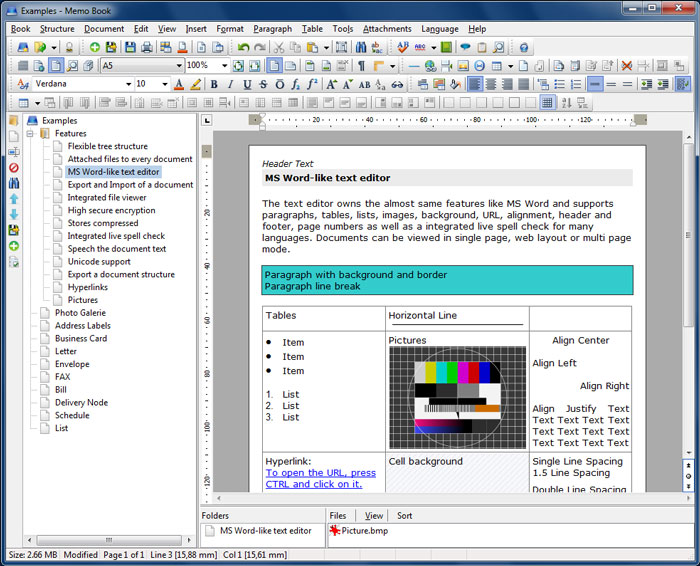Image resolution: width=700 pixels, height=566 pixels.
Task: Click the 'To open the URL, press' hyperlink
Action: [321, 473]
